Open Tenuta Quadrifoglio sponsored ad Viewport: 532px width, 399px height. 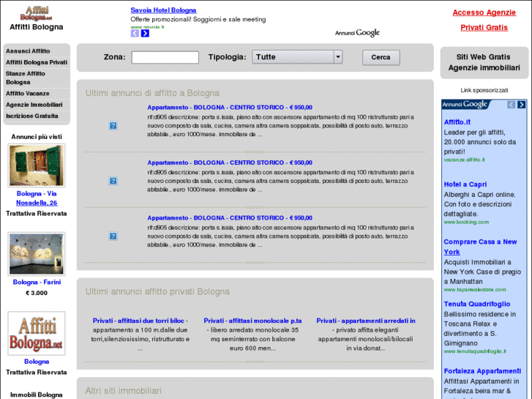[477, 304]
